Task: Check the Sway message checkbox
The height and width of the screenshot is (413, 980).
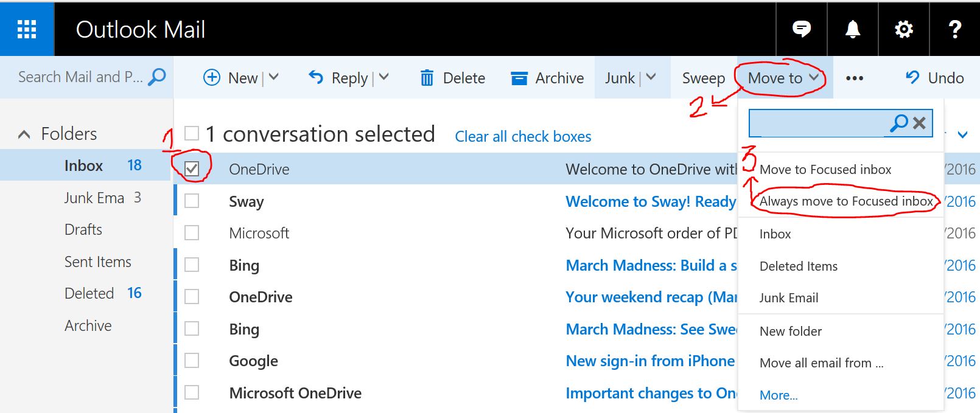Action: click(192, 201)
